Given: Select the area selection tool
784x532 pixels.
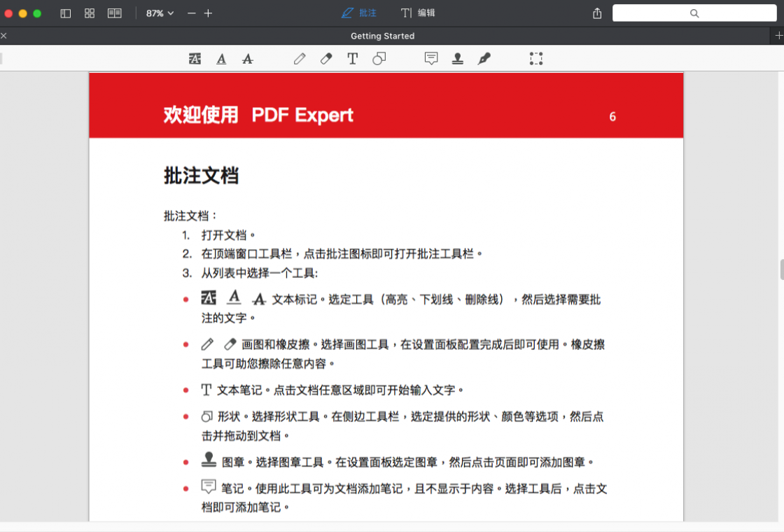Looking at the screenshot, I should click(x=536, y=59).
